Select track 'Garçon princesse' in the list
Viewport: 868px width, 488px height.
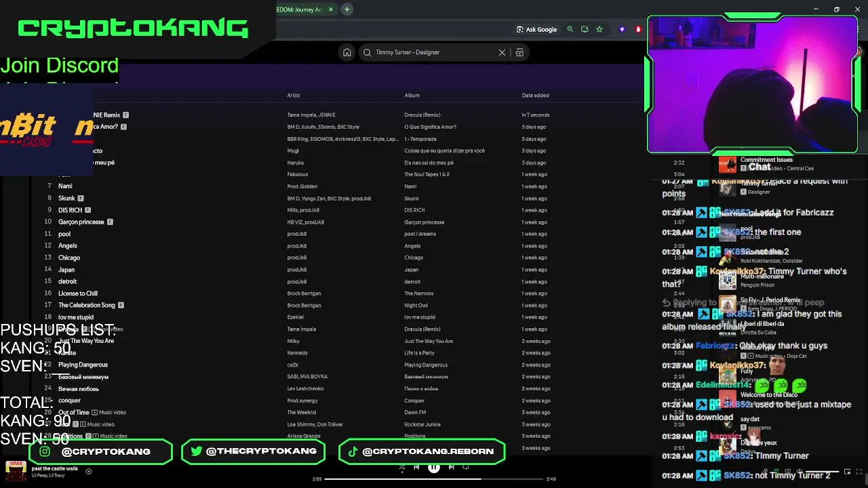coord(81,222)
